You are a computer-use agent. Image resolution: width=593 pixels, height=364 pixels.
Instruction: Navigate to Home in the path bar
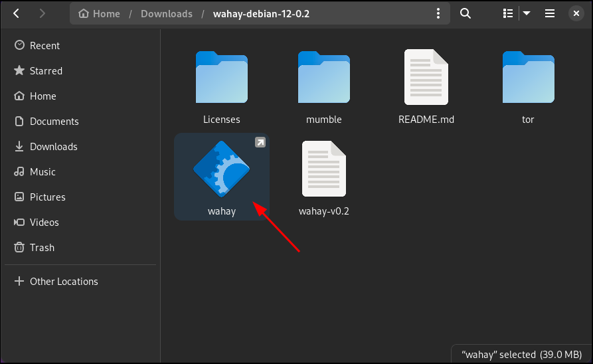(101, 13)
